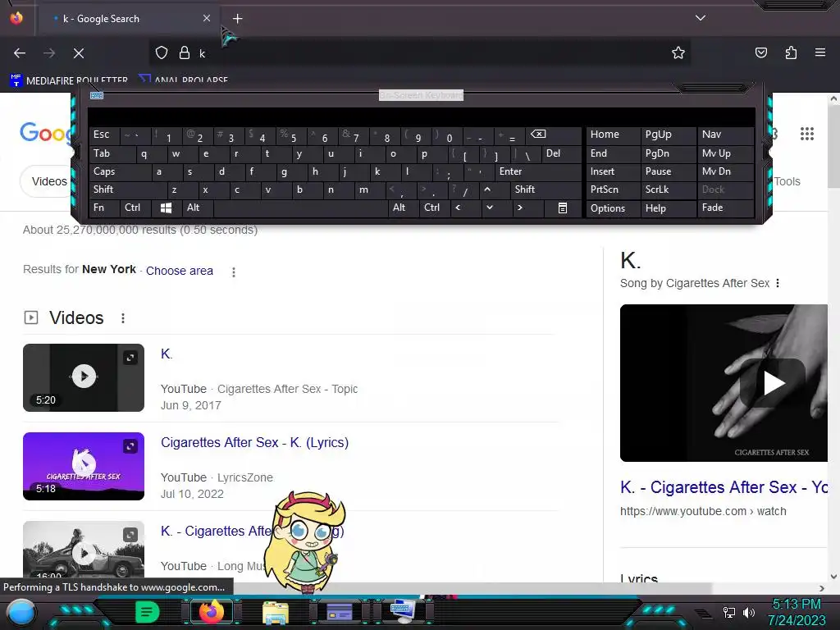
Task: Open the network tray icon
Action: click(728, 612)
